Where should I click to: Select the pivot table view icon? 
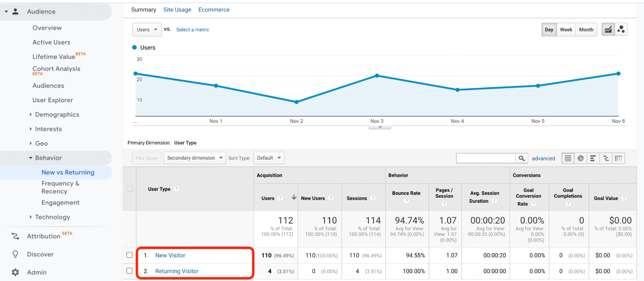coord(619,158)
